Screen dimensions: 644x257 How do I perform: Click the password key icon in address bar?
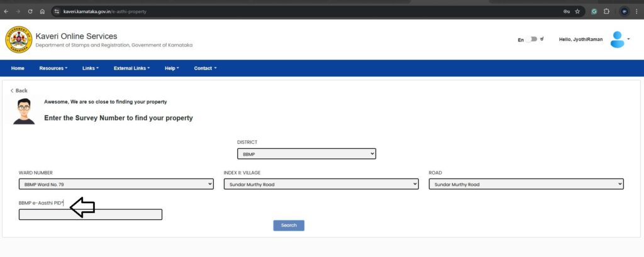point(566,11)
